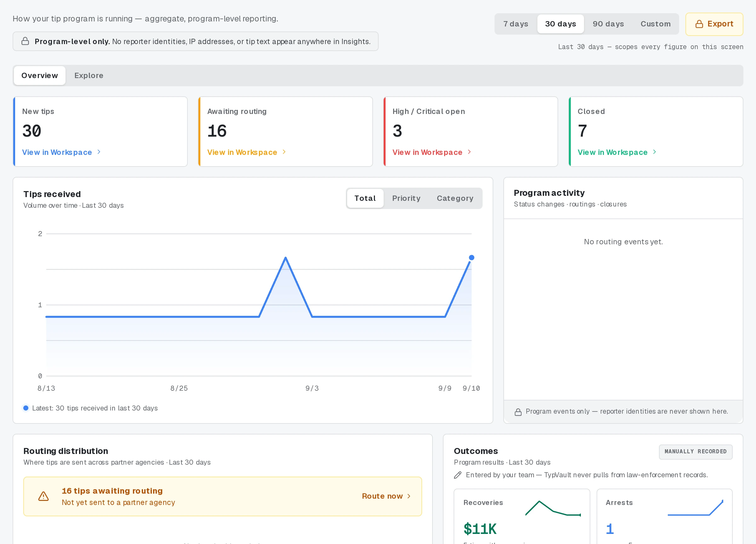Viewport: 756px width, 544px height.
Task: Show Total tips in chart
Action: click(365, 199)
